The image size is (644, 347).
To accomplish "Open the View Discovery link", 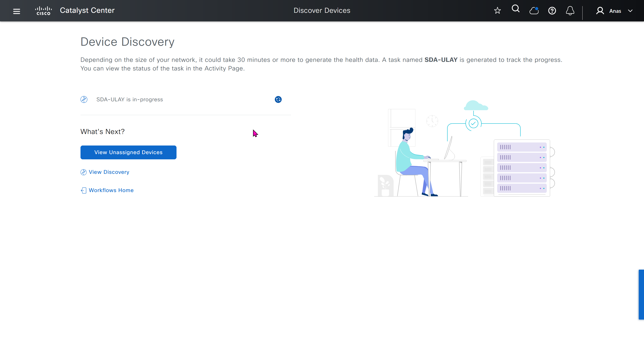I will coord(109,172).
